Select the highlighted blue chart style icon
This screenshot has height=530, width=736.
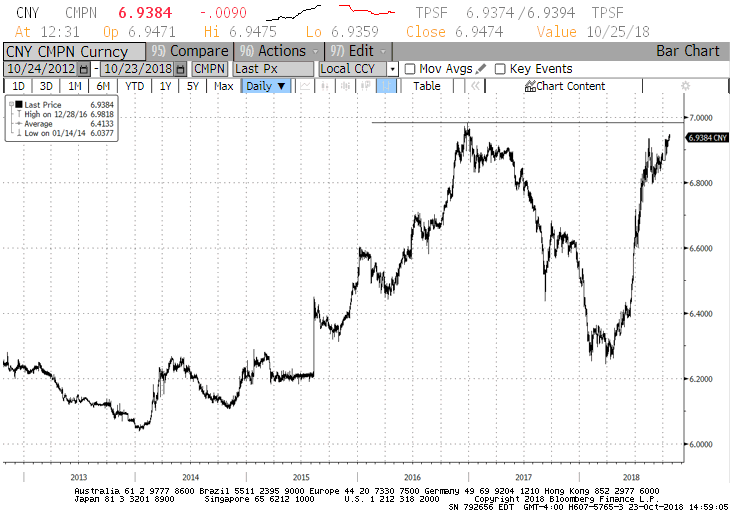pos(386,86)
